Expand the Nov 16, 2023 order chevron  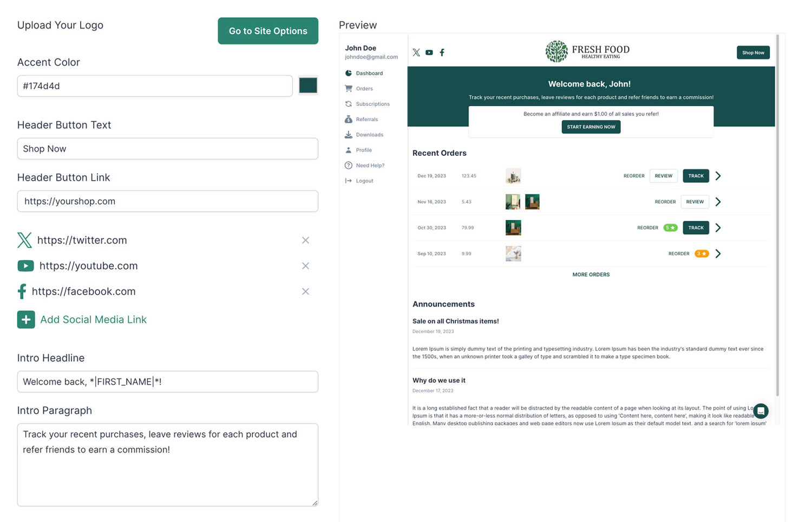[x=718, y=202]
